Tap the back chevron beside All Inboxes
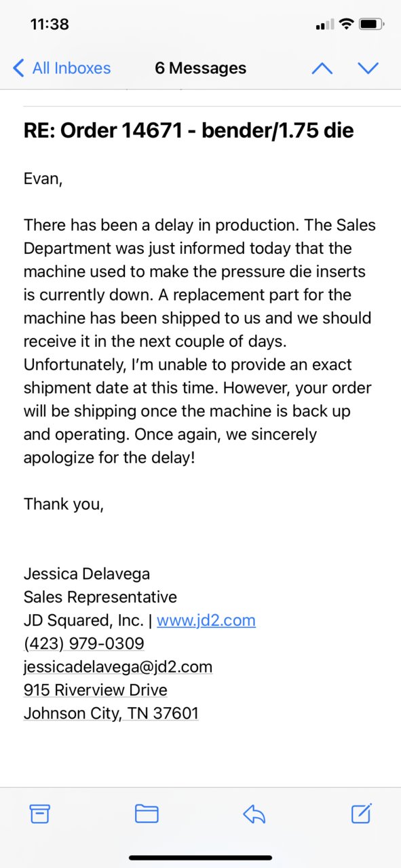Screen dimensions: 401x868 click(x=18, y=68)
